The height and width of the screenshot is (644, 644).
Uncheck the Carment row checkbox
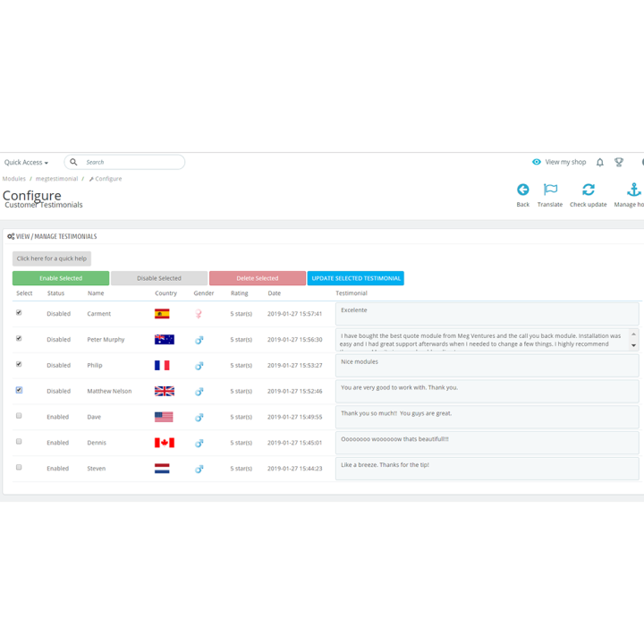pos(19,312)
